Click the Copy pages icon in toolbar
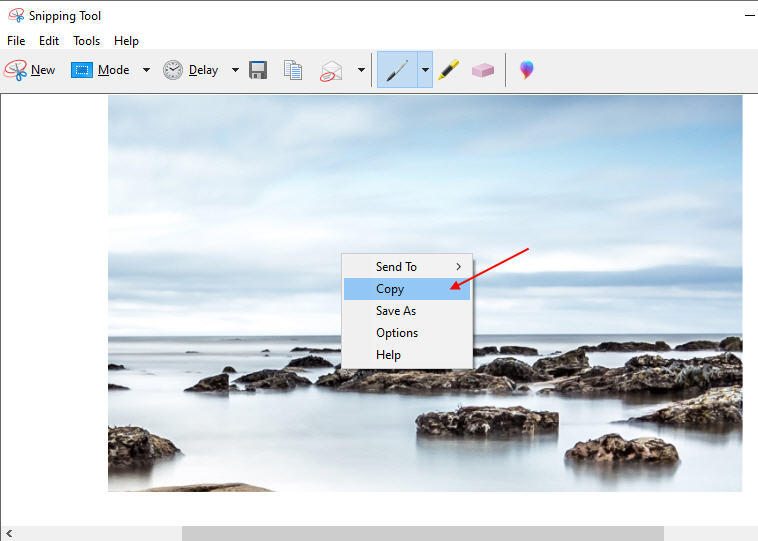Screen dimensions: 758x541 point(293,70)
